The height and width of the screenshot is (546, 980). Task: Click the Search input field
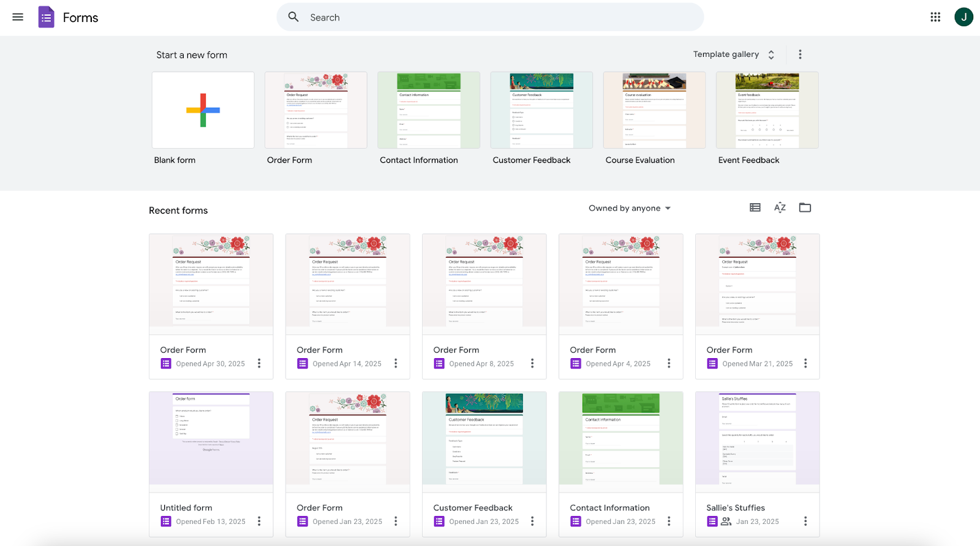pyautogui.click(x=490, y=17)
